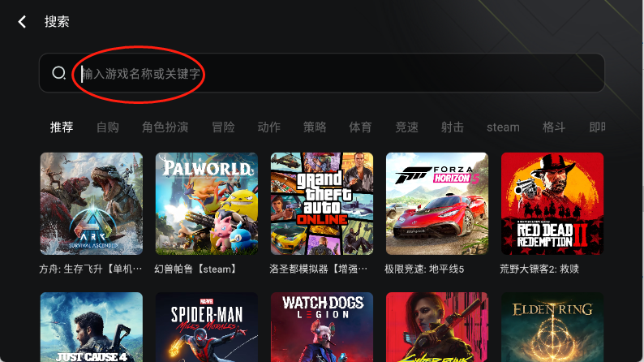Viewport: 644px width, 362px height.
Task: Switch to the 冒险 category
Action: tap(223, 127)
